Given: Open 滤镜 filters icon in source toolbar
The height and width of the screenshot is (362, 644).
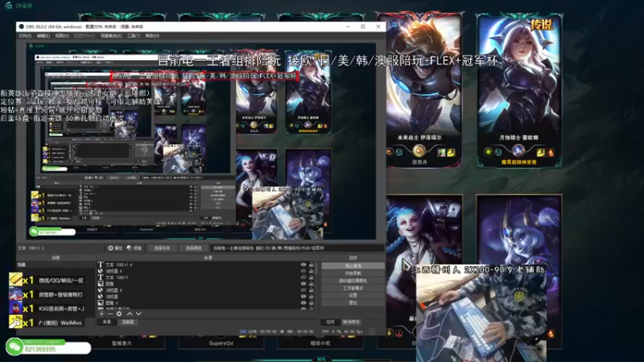Looking at the screenshot, I should [130, 248].
